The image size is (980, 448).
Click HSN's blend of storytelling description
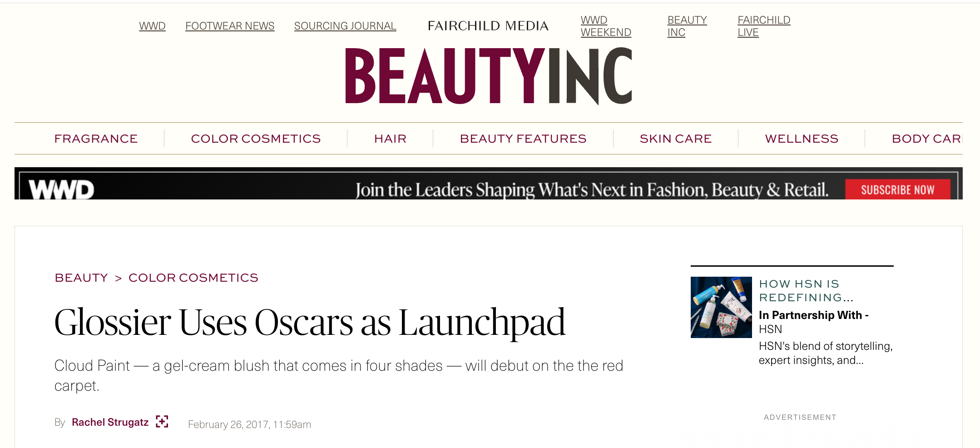(x=826, y=353)
